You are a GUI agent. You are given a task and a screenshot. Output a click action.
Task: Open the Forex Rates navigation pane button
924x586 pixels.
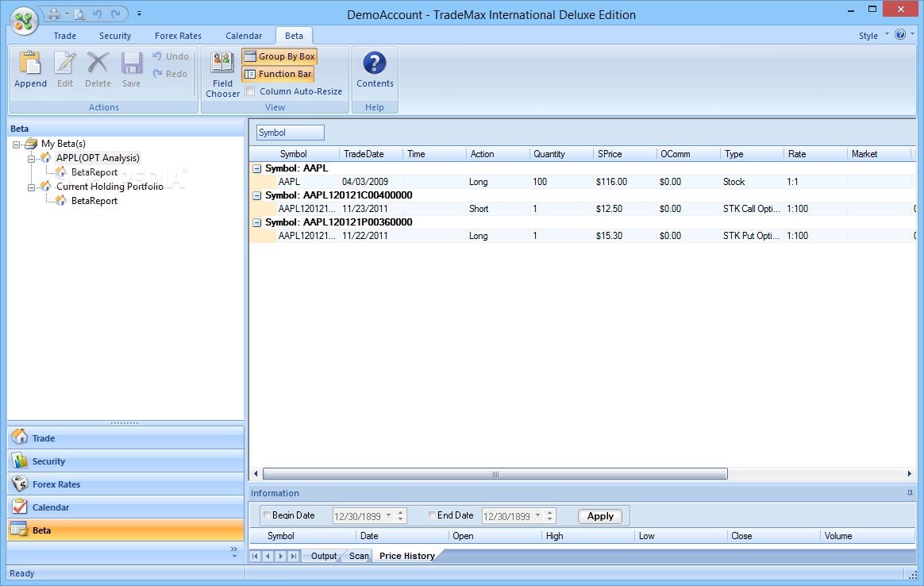125,484
